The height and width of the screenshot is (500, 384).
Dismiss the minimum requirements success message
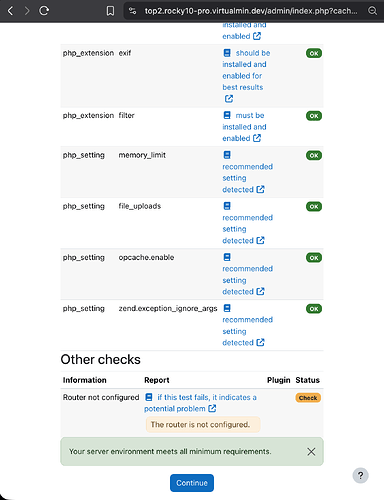point(311,452)
